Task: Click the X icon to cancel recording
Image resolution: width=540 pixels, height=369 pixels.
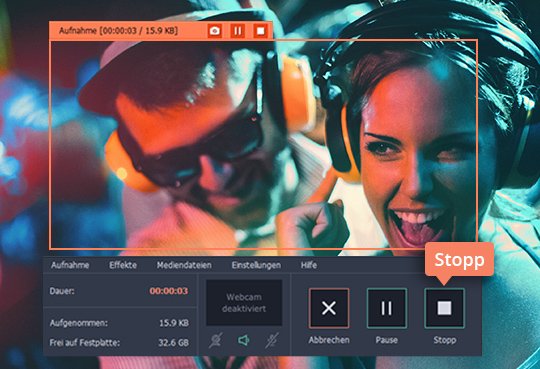Action: pyautogui.click(x=329, y=308)
